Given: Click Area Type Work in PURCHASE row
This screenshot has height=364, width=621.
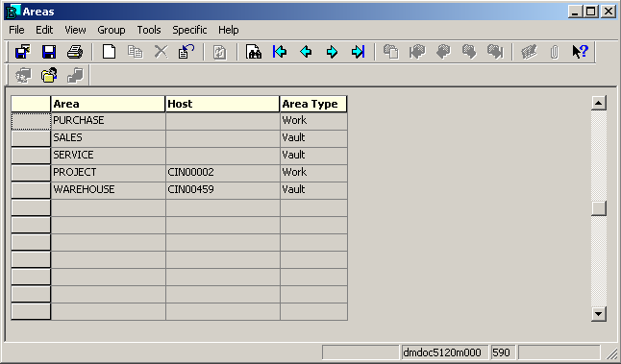Looking at the screenshot, I should point(313,120).
